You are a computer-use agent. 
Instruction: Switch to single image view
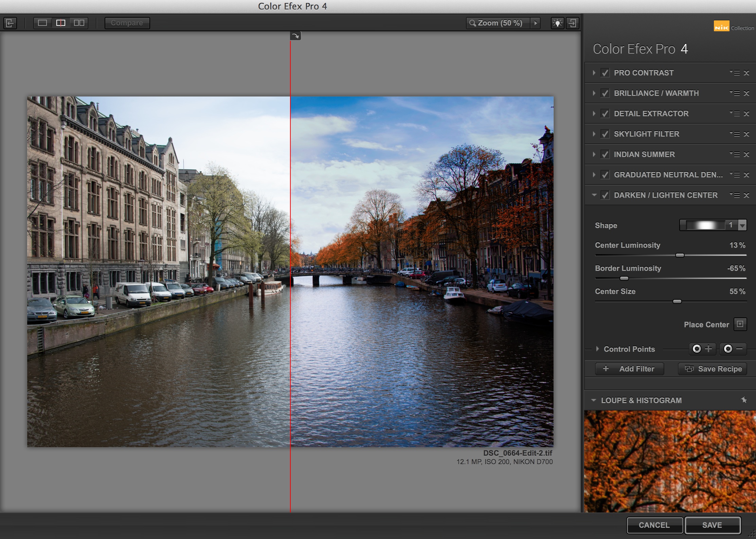[x=42, y=23]
